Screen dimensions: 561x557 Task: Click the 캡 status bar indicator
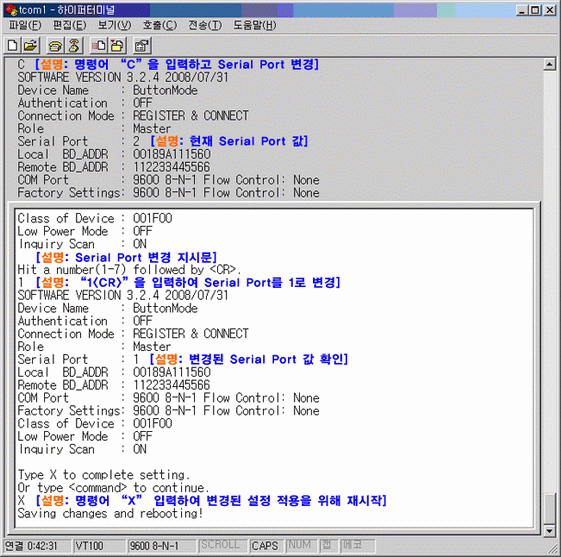click(327, 546)
